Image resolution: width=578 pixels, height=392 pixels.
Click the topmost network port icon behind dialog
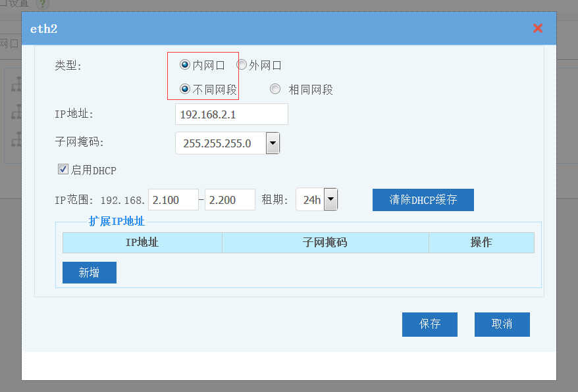coord(16,84)
